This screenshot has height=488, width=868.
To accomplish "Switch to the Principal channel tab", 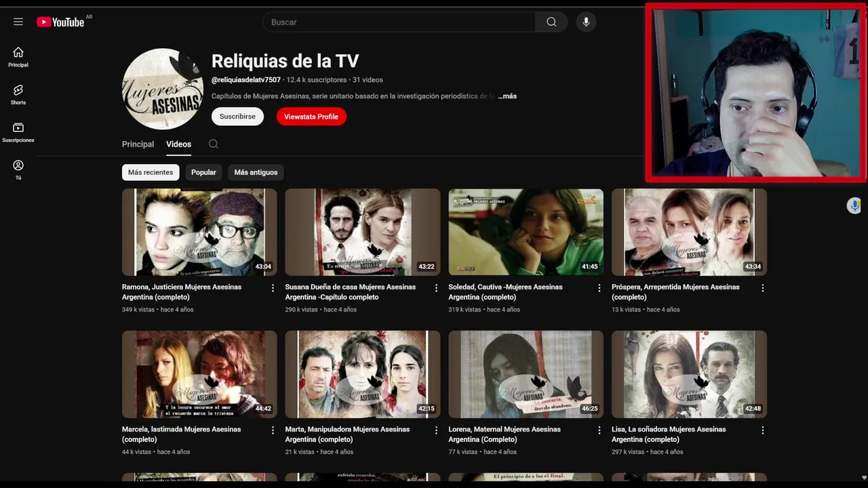I will (x=138, y=144).
